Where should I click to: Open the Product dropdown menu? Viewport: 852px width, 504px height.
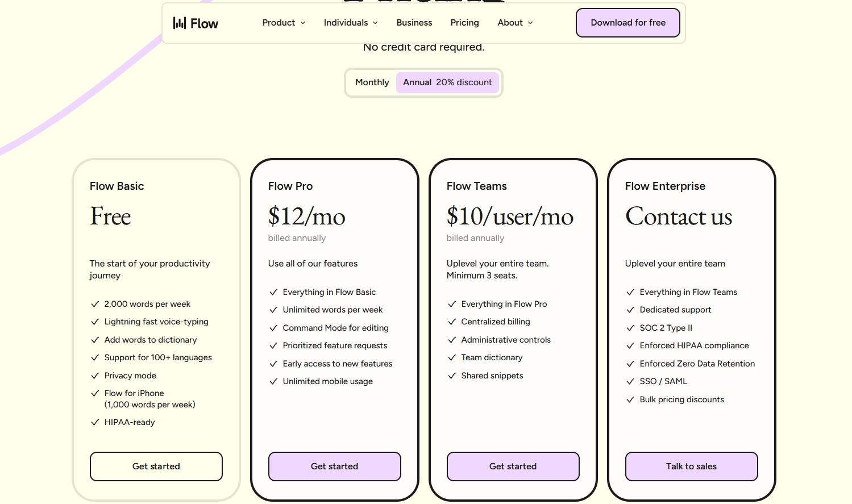click(284, 23)
